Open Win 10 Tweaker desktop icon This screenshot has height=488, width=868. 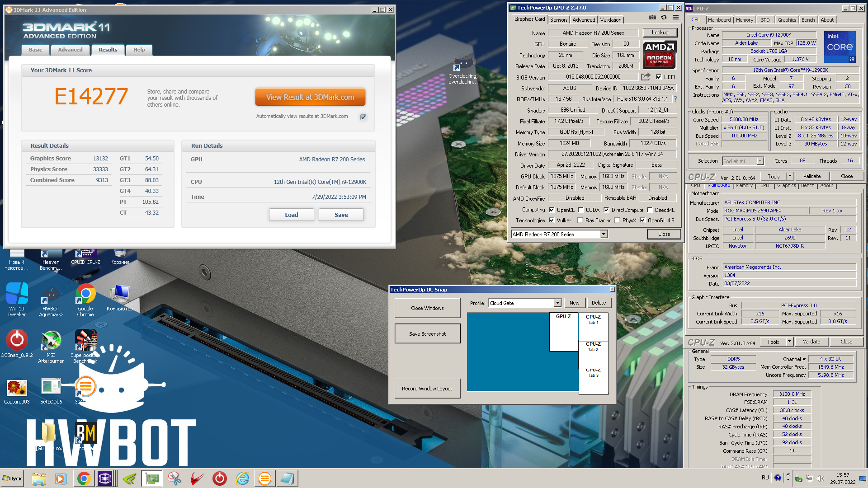pos(17,299)
